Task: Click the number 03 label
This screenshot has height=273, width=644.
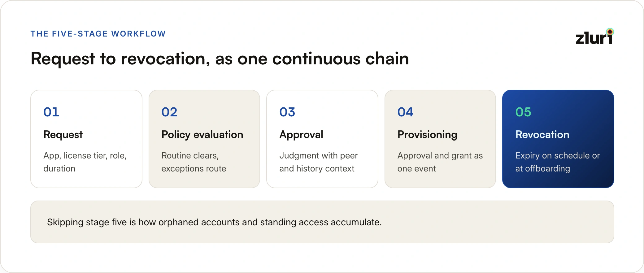Action: (x=287, y=112)
